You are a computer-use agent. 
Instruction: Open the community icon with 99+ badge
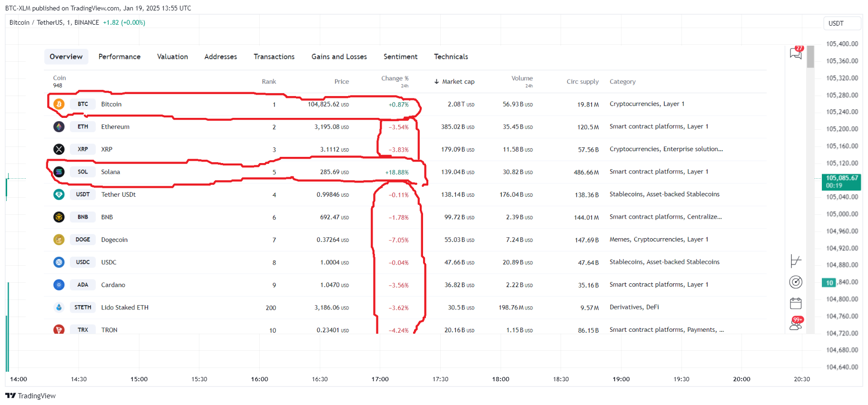[x=797, y=323]
